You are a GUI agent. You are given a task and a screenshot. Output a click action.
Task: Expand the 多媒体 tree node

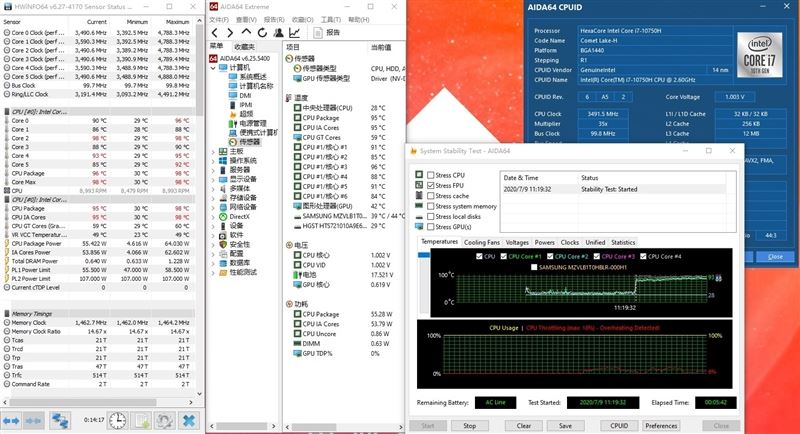pos(213,189)
